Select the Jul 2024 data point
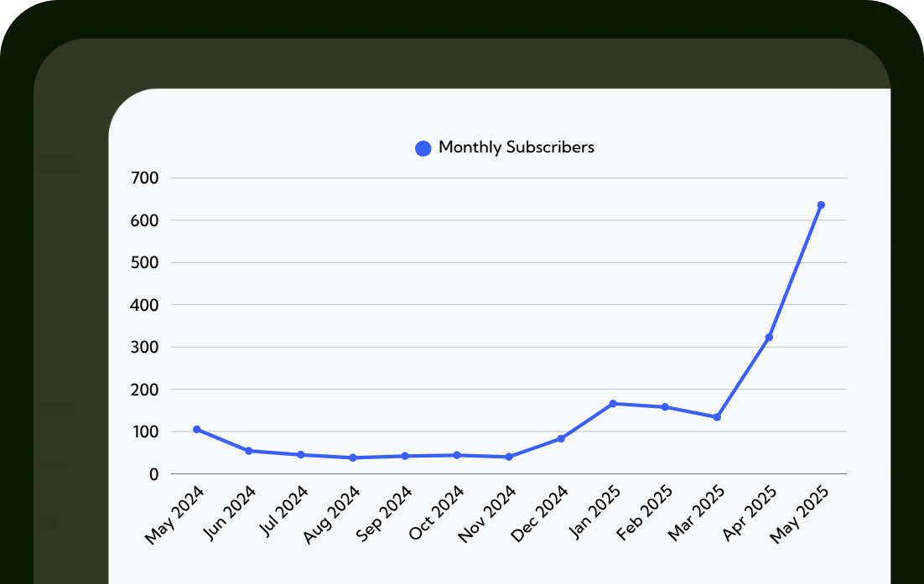Screen dimensions: 924x584 pos(301,455)
